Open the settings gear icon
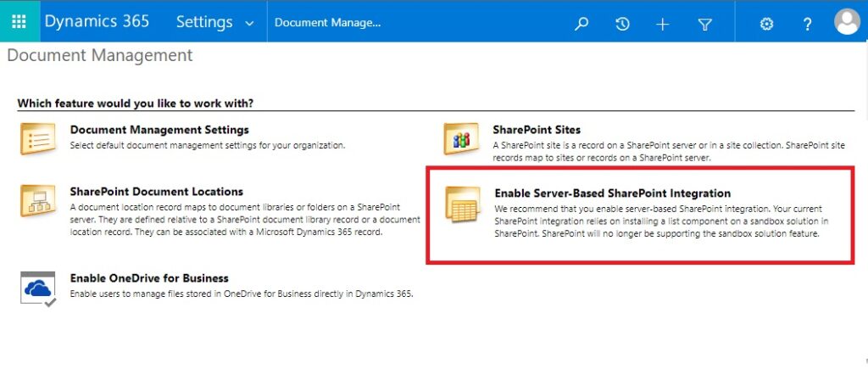Image resolution: width=868 pixels, height=386 pixels. (x=766, y=24)
